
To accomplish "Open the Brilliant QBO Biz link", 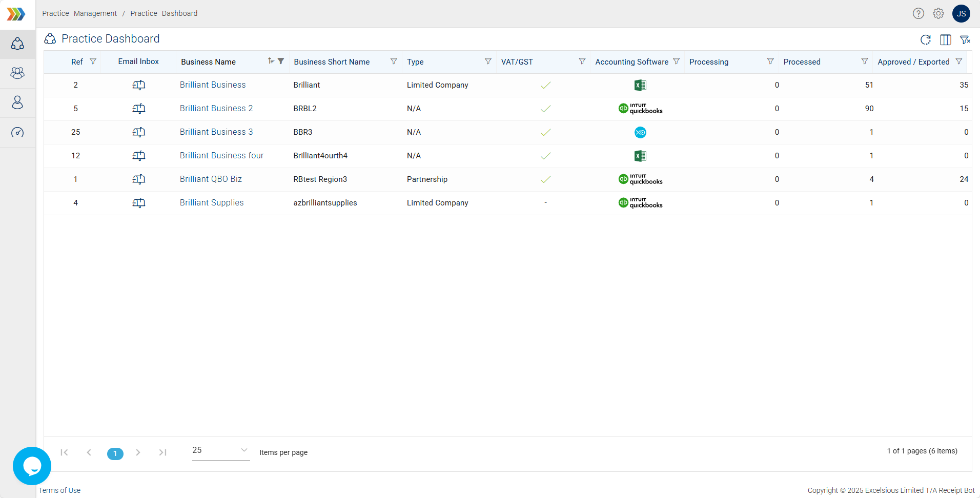I will 211,179.
